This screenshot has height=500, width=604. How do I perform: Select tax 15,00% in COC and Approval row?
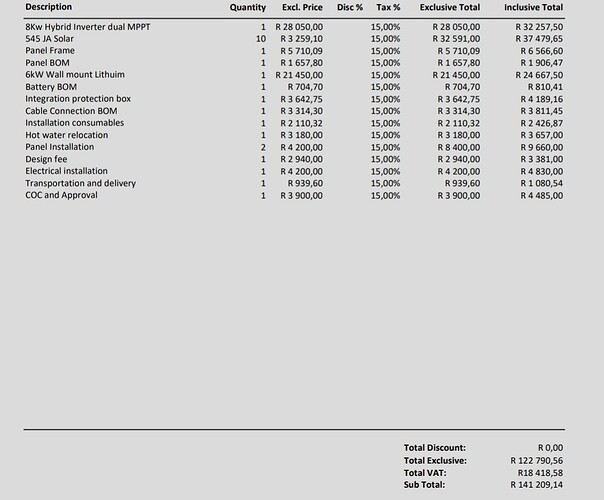pyautogui.click(x=386, y=195)
